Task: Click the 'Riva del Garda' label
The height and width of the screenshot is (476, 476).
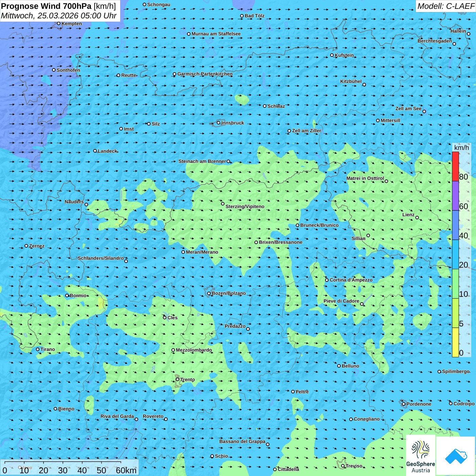Action: pos(117,416)
